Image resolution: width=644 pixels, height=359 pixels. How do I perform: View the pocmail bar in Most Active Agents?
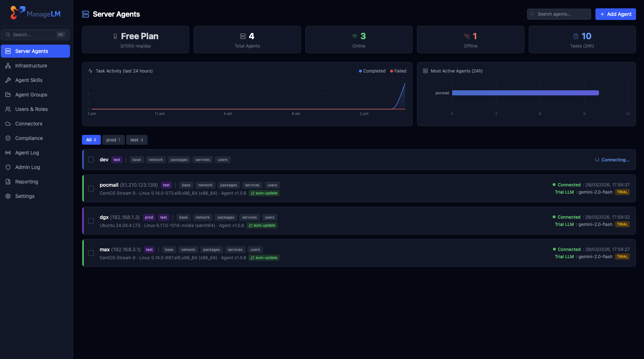tap(525, 92)
